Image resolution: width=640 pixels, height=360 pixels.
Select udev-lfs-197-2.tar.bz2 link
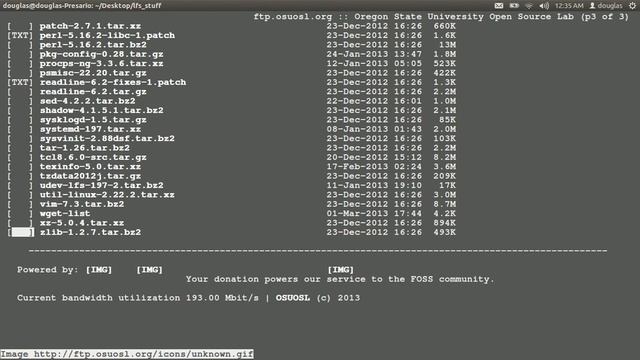pyautogui.click(x=102, y=186)
